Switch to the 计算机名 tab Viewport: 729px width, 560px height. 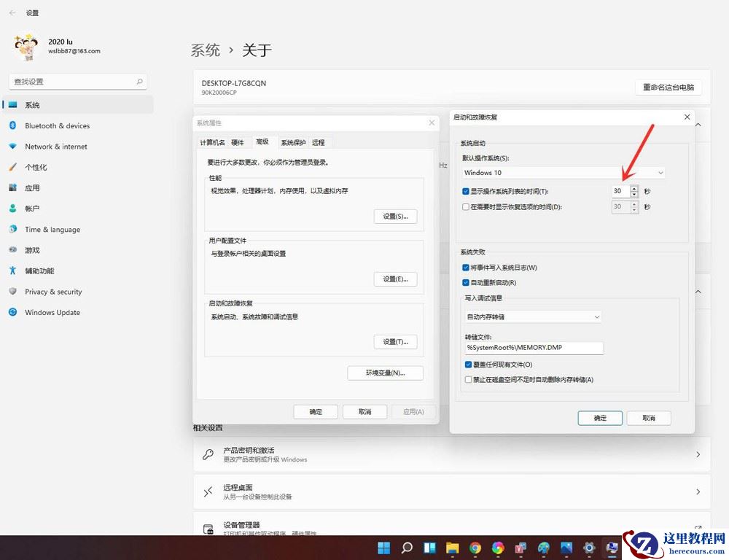click(211, 143)
